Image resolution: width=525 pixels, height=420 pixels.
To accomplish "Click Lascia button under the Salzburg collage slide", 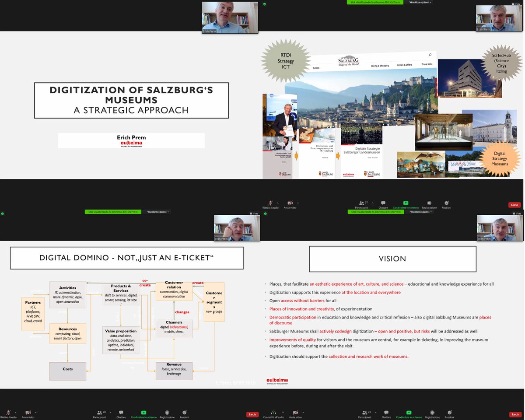I will coord(514,205).
